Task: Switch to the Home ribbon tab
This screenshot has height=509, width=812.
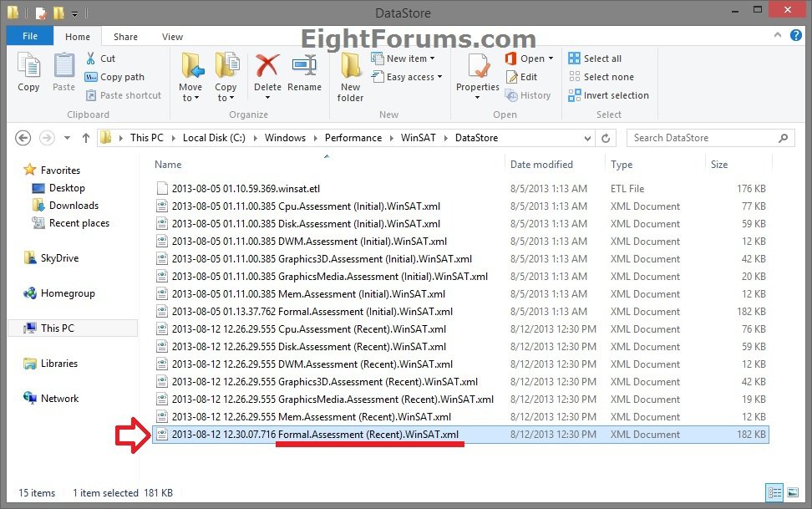Action: click(78, 37)
